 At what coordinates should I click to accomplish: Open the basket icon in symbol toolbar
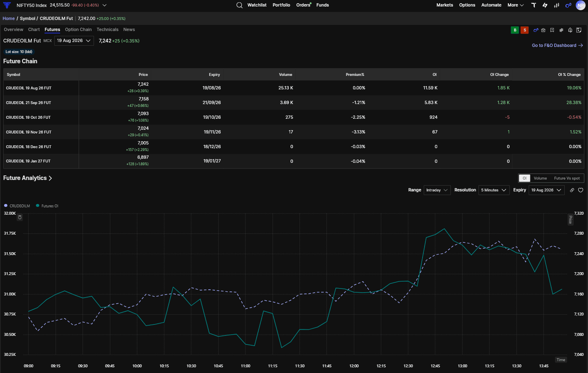543,30
